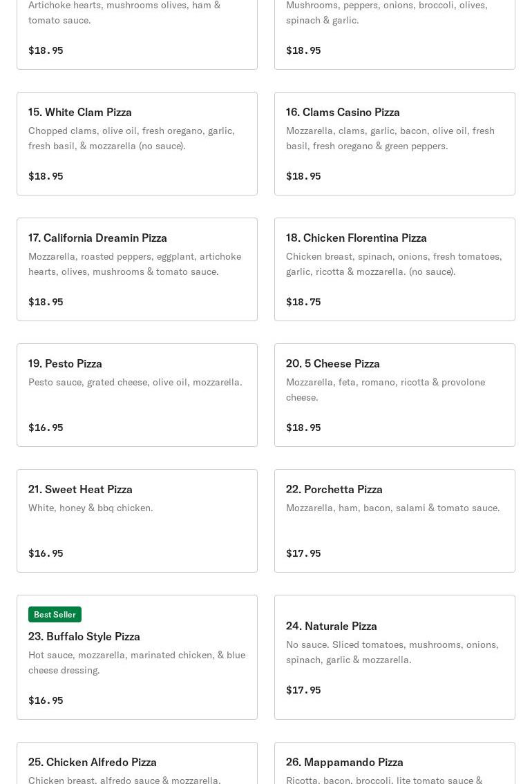Open the 15. White Clam Pizza item

click(137, 144)
